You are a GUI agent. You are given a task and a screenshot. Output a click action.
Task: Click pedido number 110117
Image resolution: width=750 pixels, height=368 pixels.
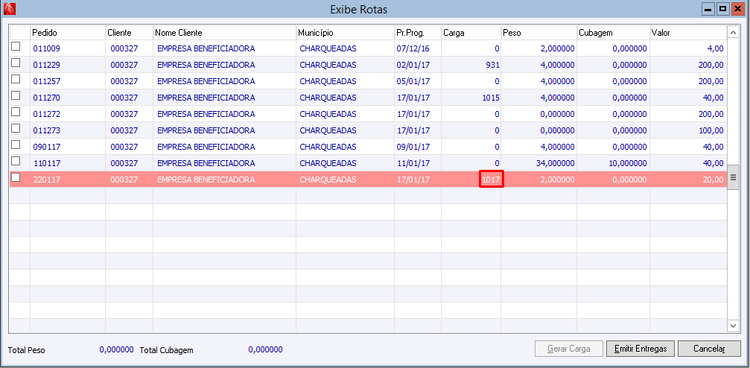(47, 163)
